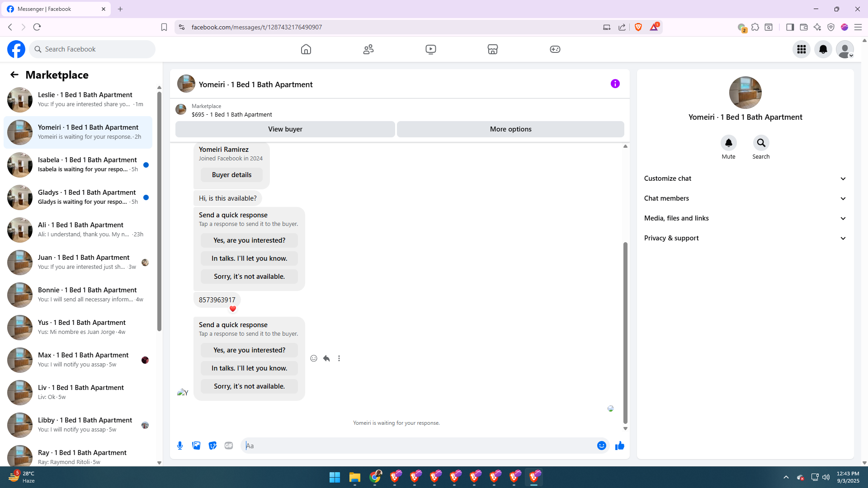Open a new browser tab
Viewport: 868px width, 488px height.
120,9
